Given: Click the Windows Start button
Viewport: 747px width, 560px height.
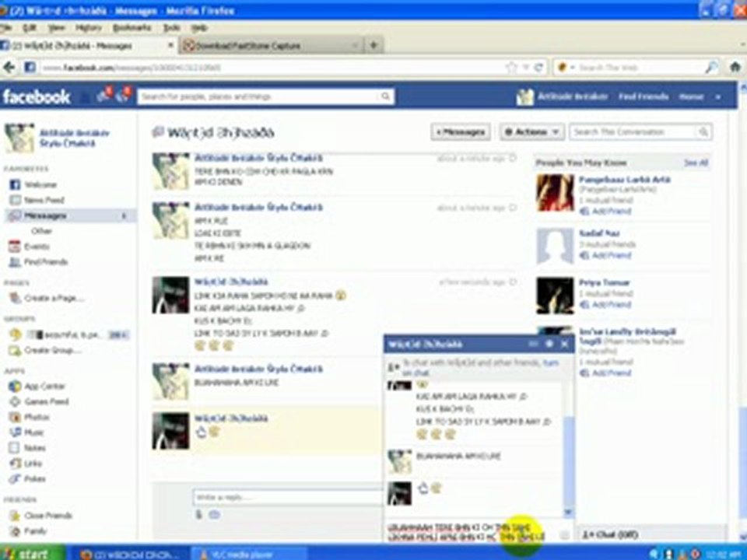Looking at the screenshot, I should click(31, 553).
